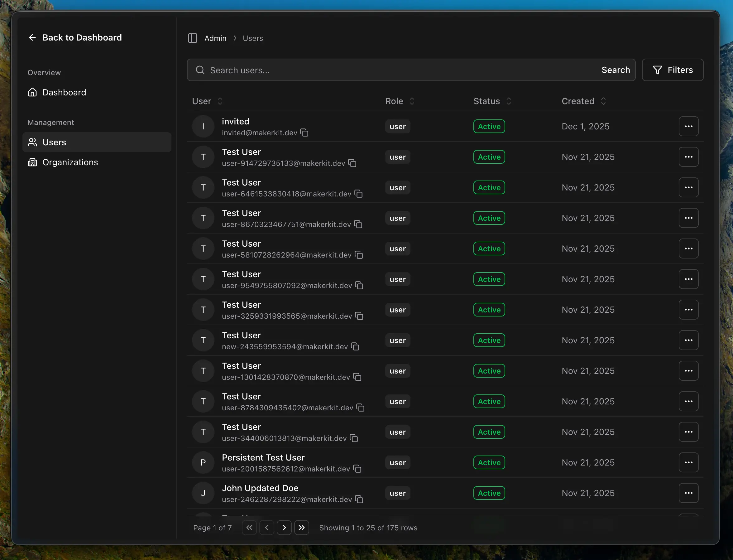Copy John Updated Doe's email
This screenshot has width=733, height=560.
(359, 499)
